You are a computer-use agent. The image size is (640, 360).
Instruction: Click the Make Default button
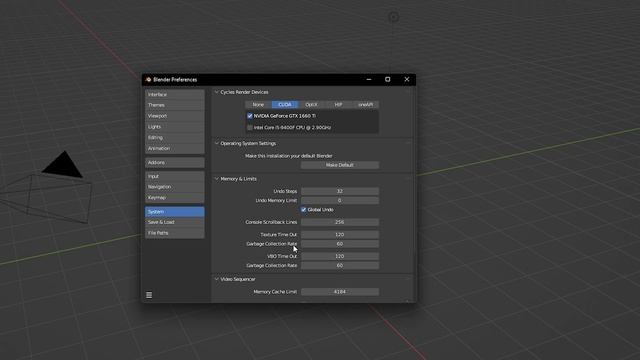(x=340, y=165)
